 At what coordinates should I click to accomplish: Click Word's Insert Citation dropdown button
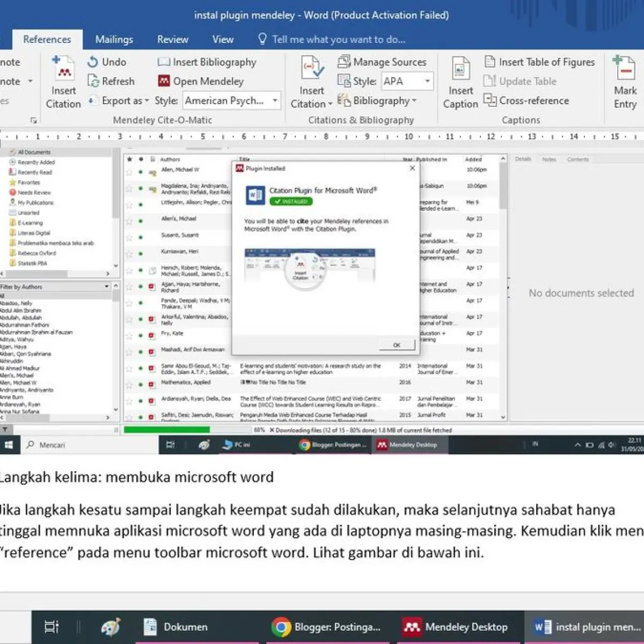click(x=312, y=82)
